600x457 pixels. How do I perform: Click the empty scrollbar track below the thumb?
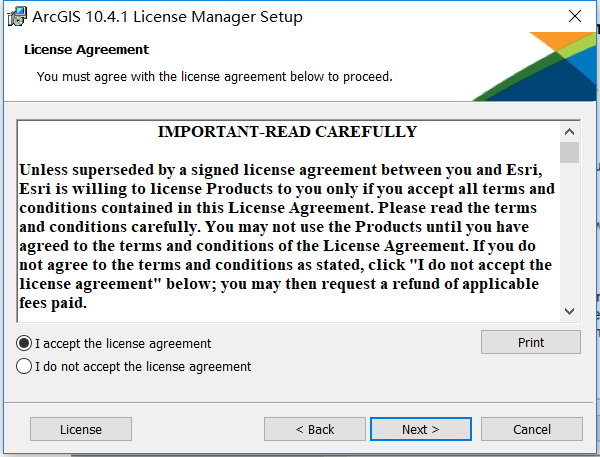tap(569, 240)
